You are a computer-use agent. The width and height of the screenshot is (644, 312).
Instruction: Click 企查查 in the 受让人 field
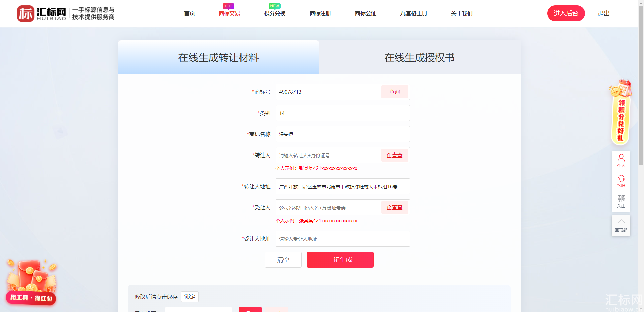[x=395, y=207]
